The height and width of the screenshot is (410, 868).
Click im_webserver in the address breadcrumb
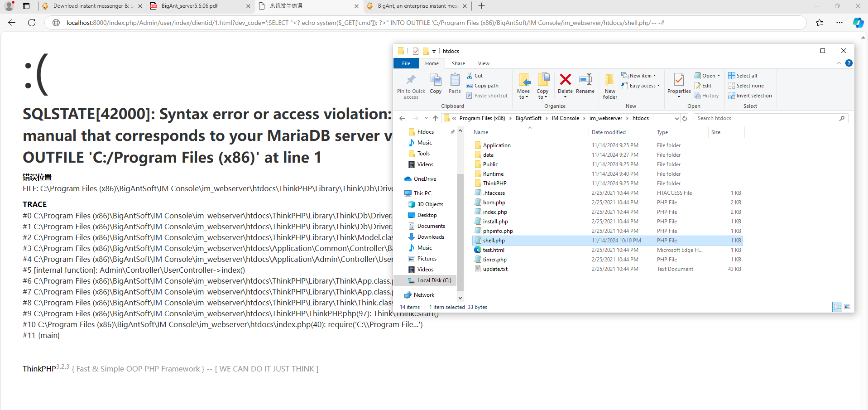tap(606, 118)
